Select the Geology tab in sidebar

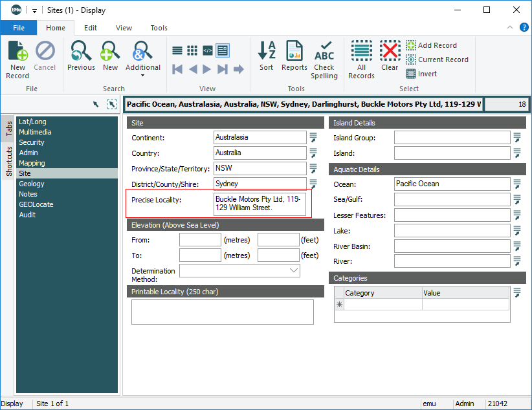click(32, 184)
